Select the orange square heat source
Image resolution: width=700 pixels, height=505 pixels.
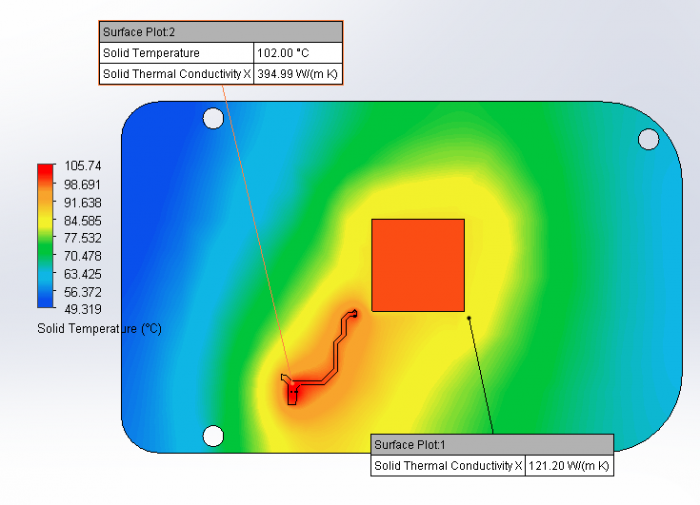pyautogui.click(x=418, y=265)
